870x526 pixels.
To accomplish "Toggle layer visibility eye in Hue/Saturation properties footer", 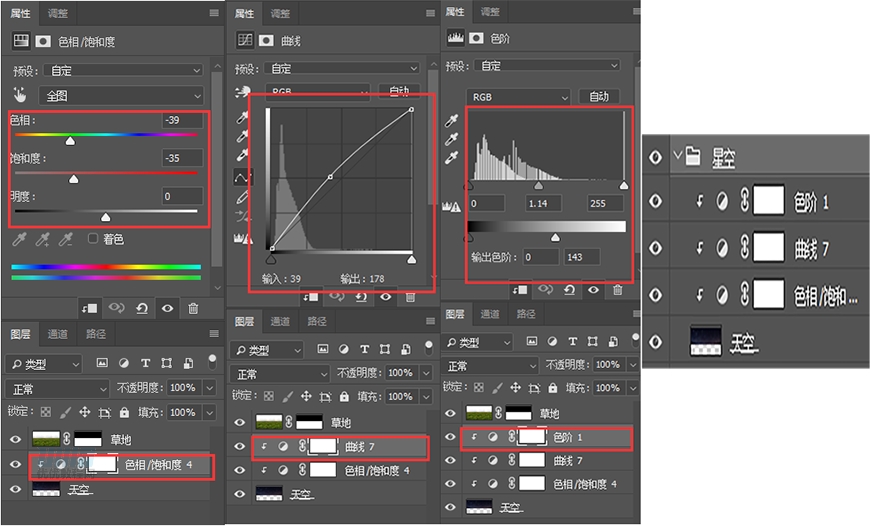I will tap(168, 308).
